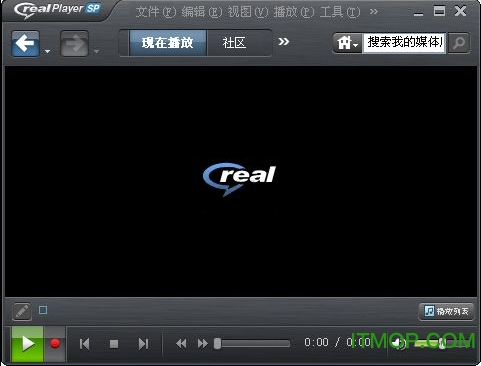
Task: Expand hidden menus via the menu bar chevron
Action: [374, 12]
